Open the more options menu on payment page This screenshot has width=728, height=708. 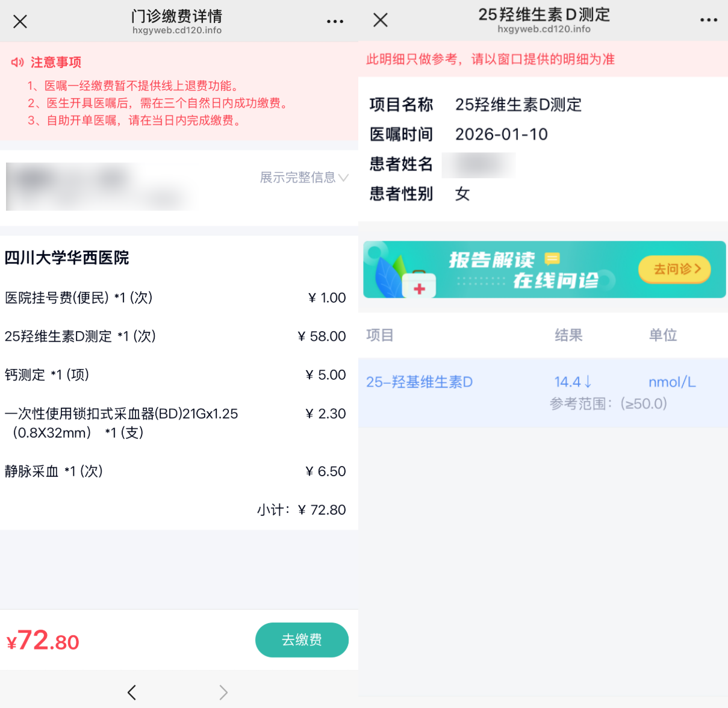pos(335,22)
